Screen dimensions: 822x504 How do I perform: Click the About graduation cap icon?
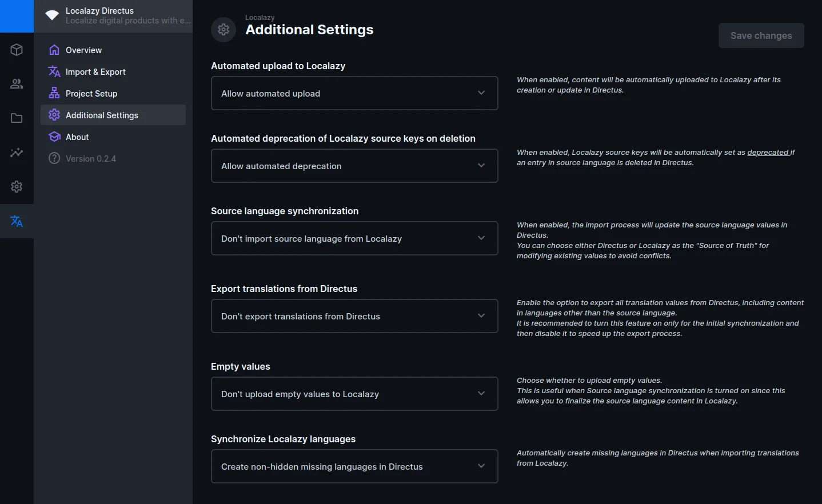tap(54, 137)
